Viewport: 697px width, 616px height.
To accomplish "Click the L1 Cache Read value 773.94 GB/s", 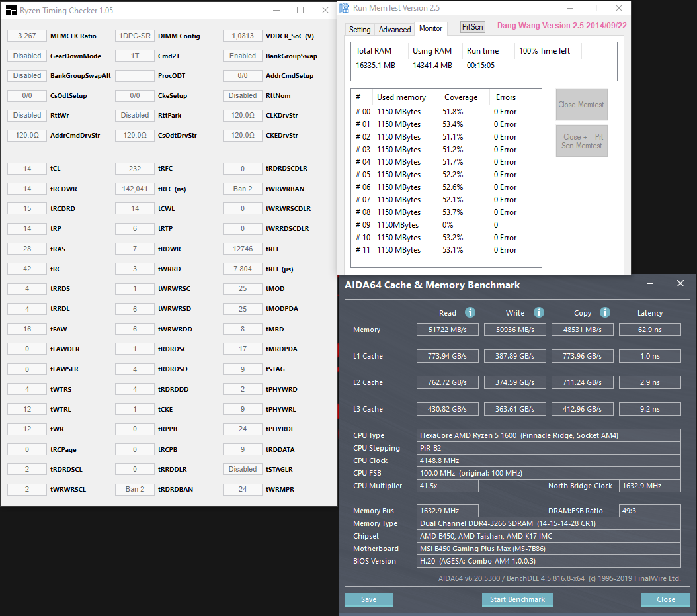I will [447, 356].
